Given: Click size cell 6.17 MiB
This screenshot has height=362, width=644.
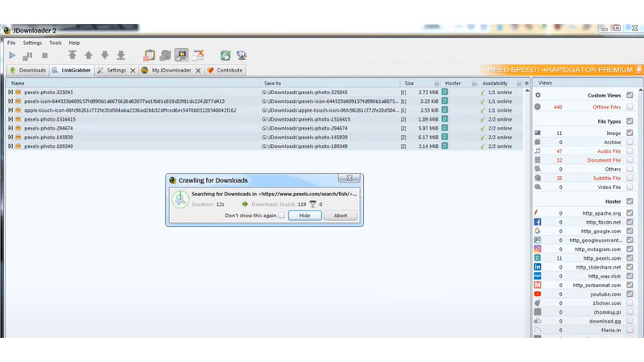Looking at the screenshot, I should (x=428, y=137).
